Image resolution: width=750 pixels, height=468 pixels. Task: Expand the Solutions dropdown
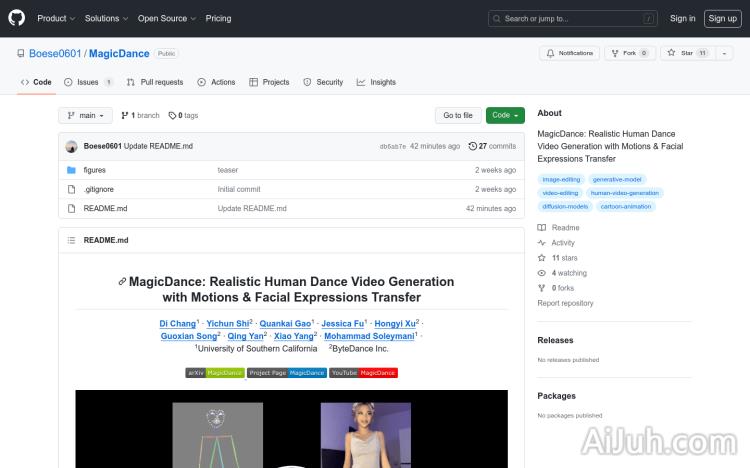[x=105, y=18]
